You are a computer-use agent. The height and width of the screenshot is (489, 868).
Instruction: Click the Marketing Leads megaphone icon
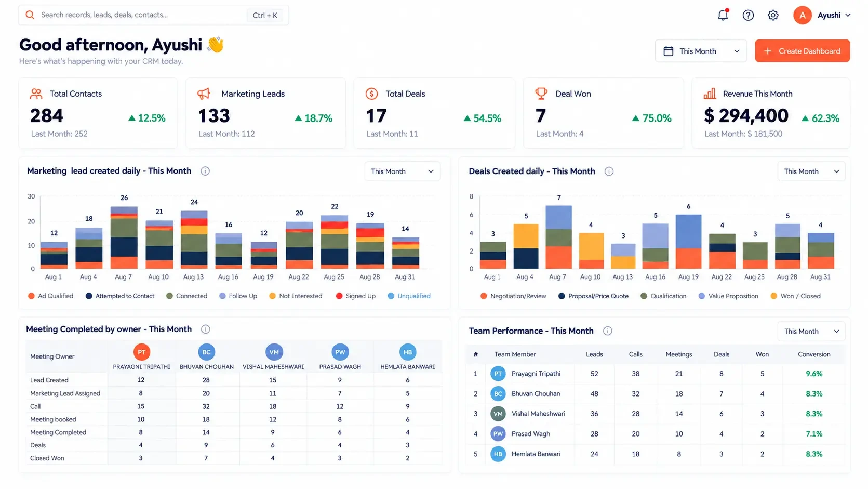[x=204, y=94]
